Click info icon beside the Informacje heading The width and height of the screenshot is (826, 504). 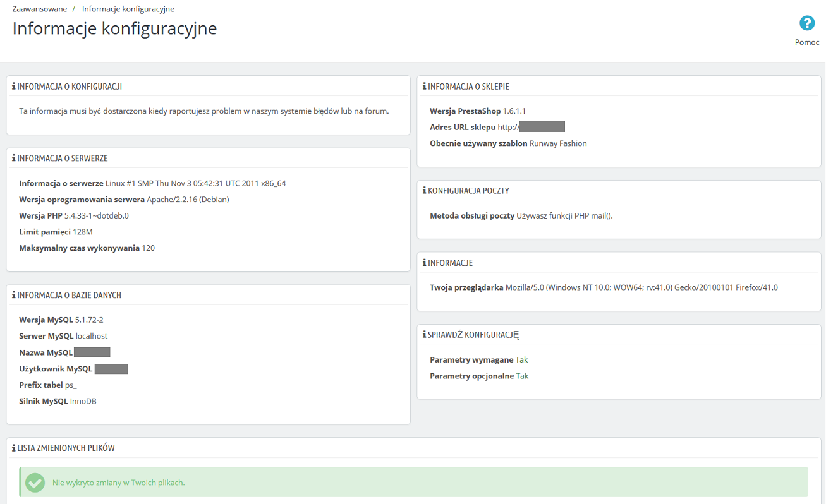[425, 263]
